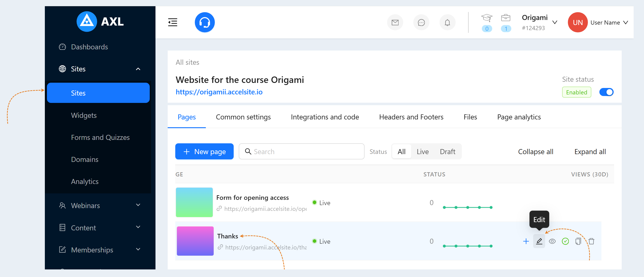The width and height of the screenshot is (644, 277).
Task: Expand the Memberships menu chevron
Action: (138, 249)
